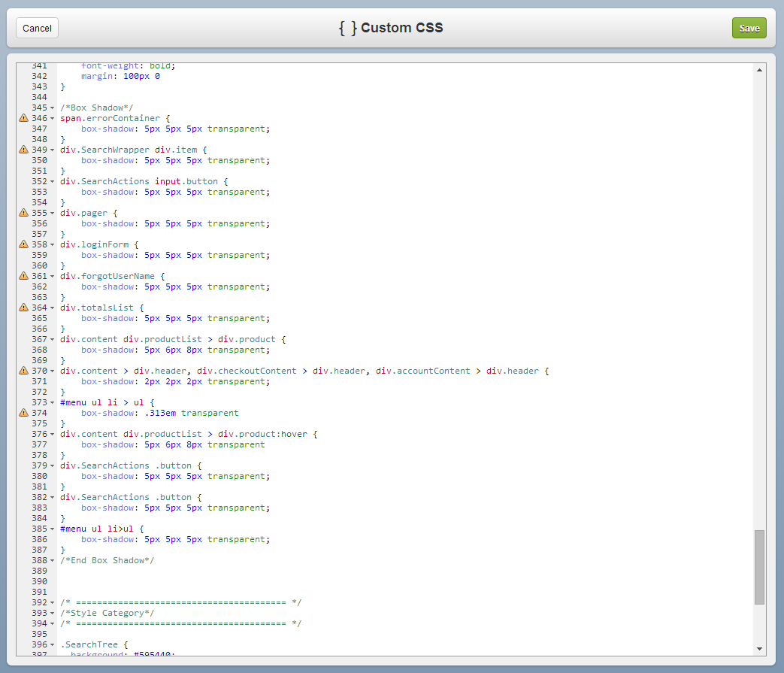Click the div.accountContent selector on line 370
The width and height of the screenshot is (784, 673).
[x=423, y=371]
